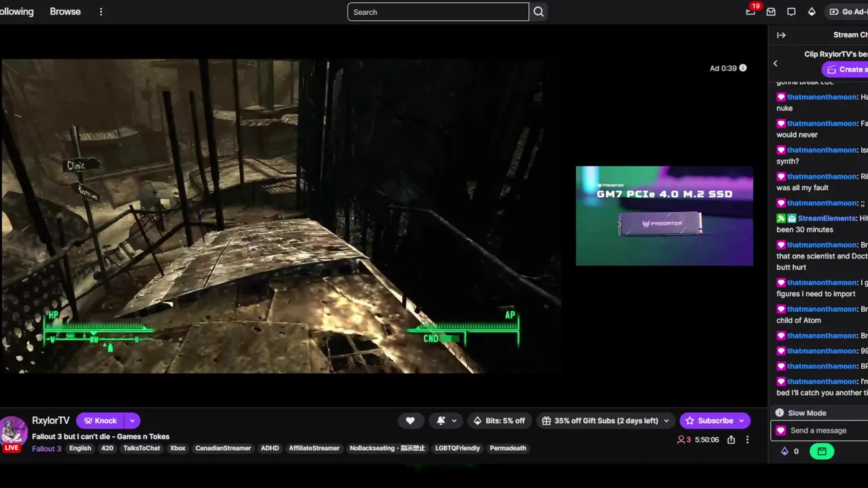The image size is (868, 488).
Task: Click the StreamElements username in chat
Action: tap(827, 218)
